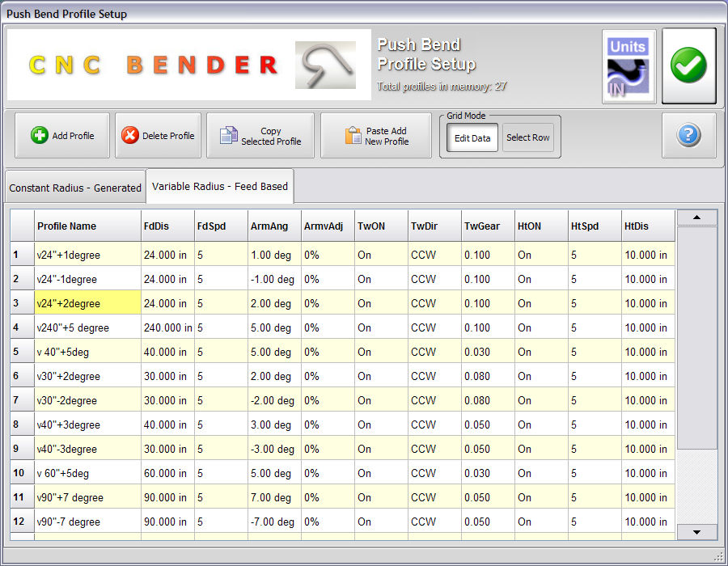Screen dimensions: 728x566
Task: Click the green plus Add Profile icon
Action: pos(40,136)
